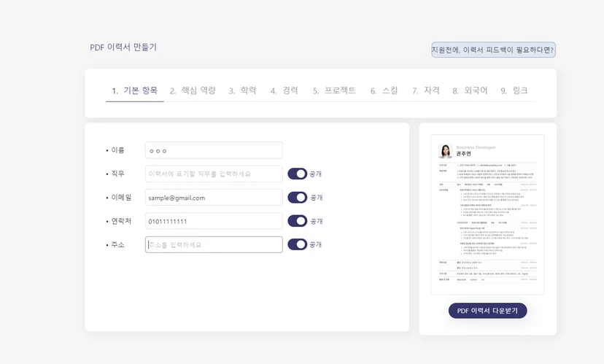Image resolution: width=604 pixels, height=364 pixels.
Task: Open the 기본 항목 tab
Action: (135, 91)
